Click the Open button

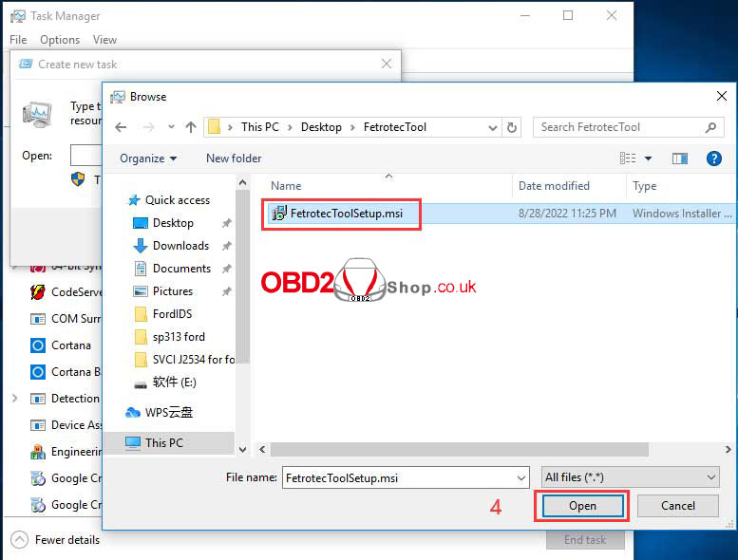point(582,506)
